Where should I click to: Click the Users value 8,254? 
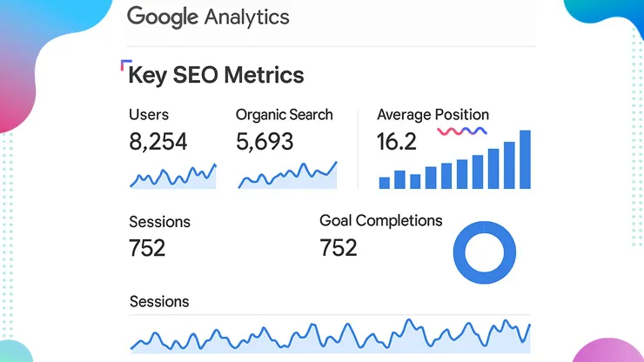point(158,142)
